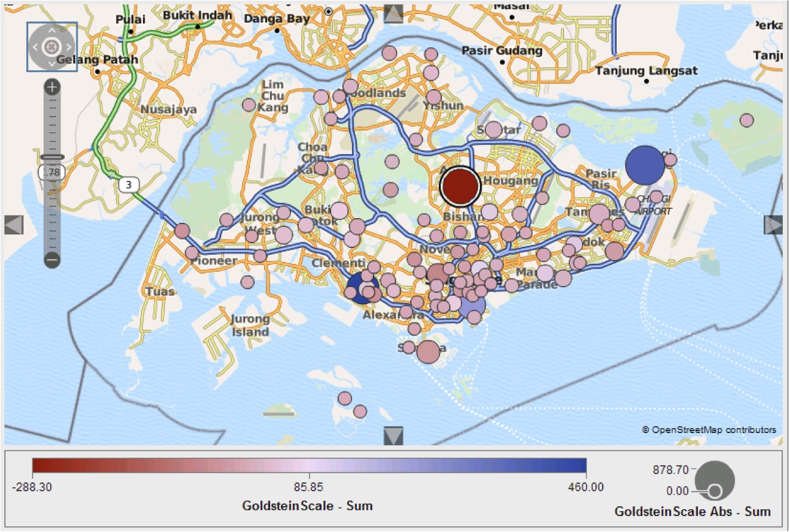Click the right edge pan arrow
Viewport: 789px width, 532px height.
pos(774,225)
